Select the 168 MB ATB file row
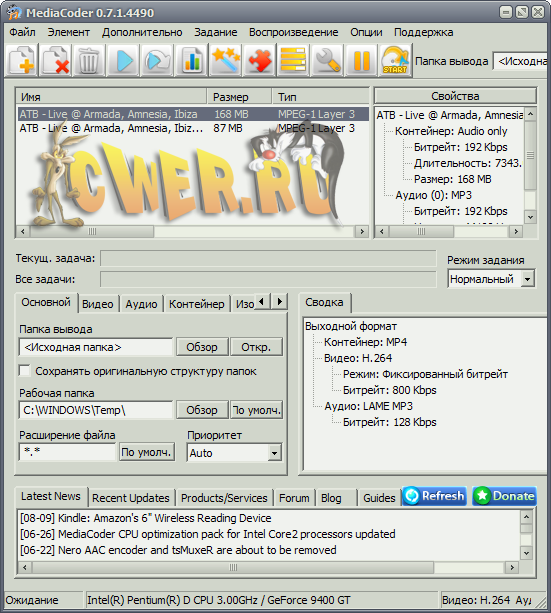The height and width of the screenshot is (613, 551). [193, 114]
